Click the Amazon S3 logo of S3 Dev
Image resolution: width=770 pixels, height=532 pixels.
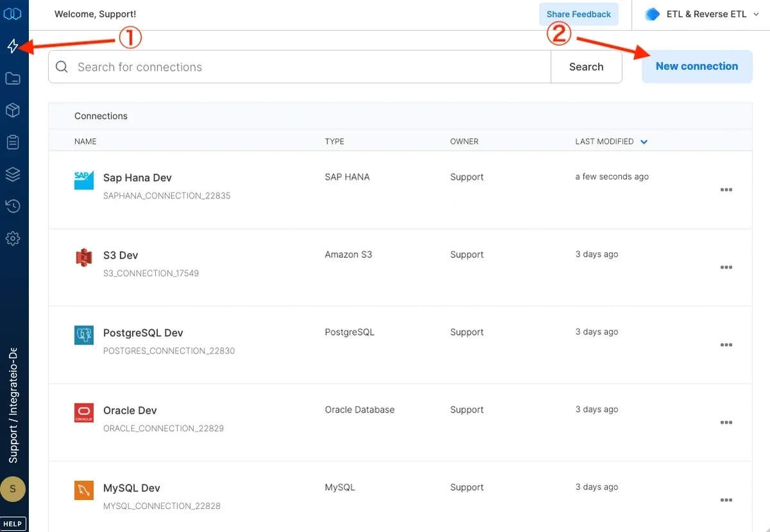click(84, 258)
